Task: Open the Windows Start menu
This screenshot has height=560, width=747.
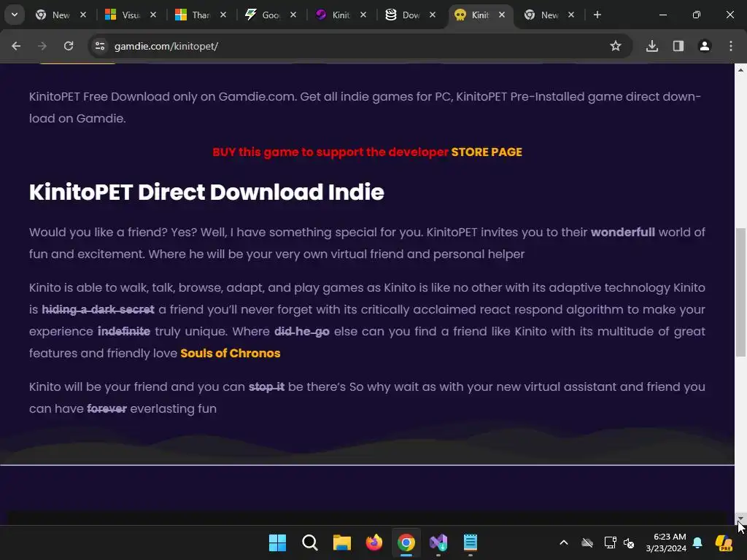Action: click(x=277, y=542)
